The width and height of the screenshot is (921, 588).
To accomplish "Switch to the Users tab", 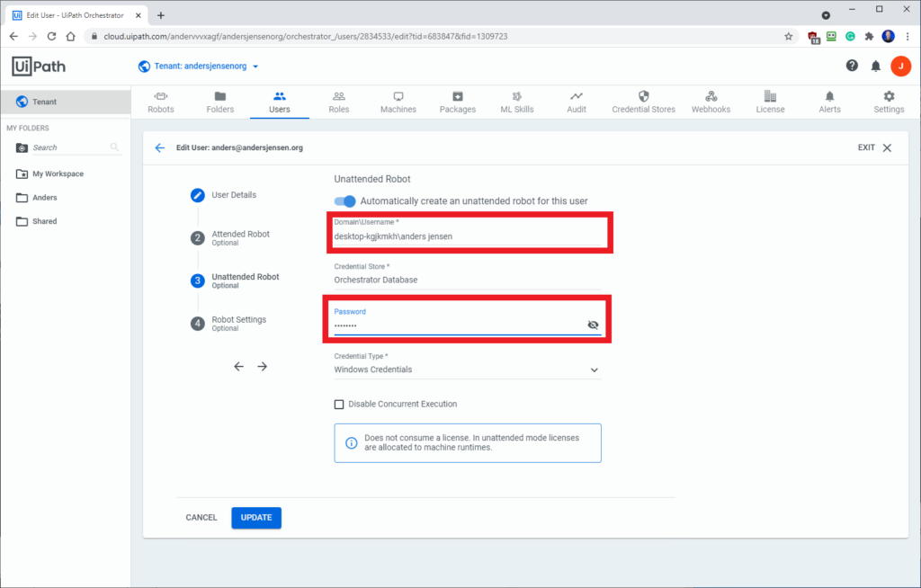I will tap(279, 102).
